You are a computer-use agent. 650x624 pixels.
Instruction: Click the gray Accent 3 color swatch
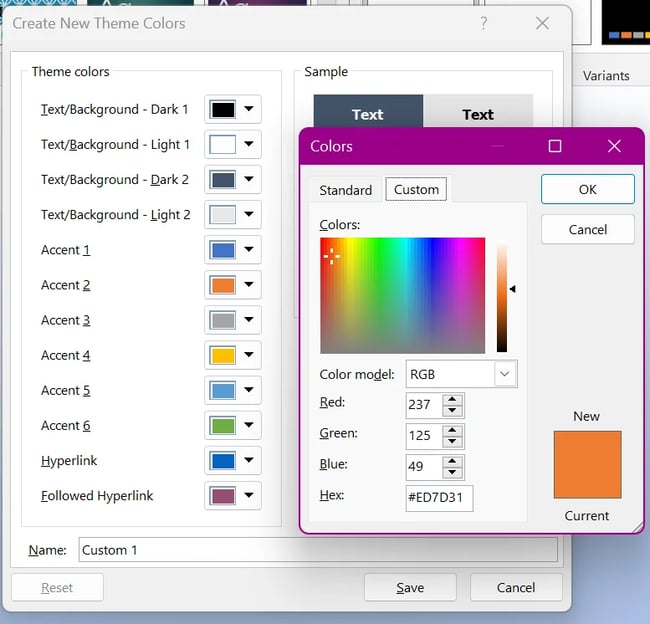[x=223, y=320]
